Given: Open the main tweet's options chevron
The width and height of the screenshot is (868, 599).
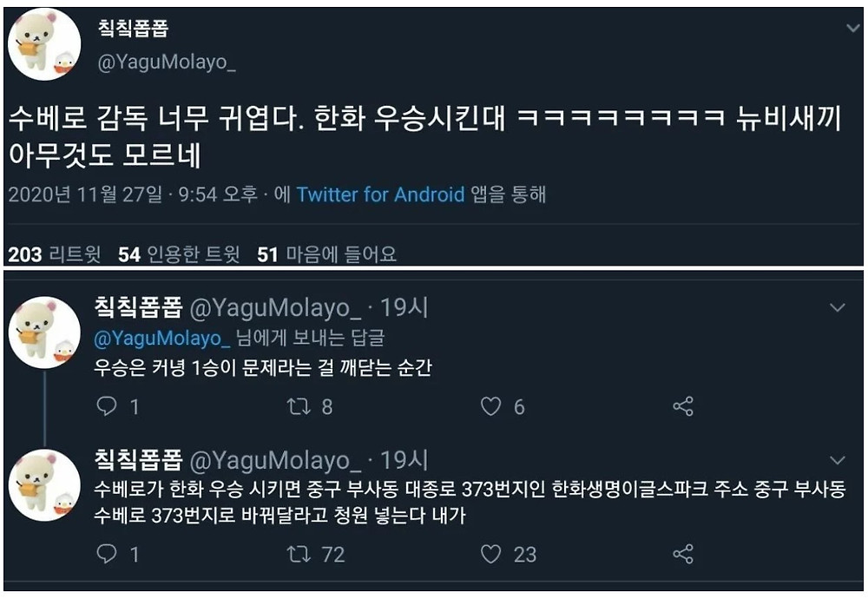Looking at the screenshot, I should click(852, 29).
